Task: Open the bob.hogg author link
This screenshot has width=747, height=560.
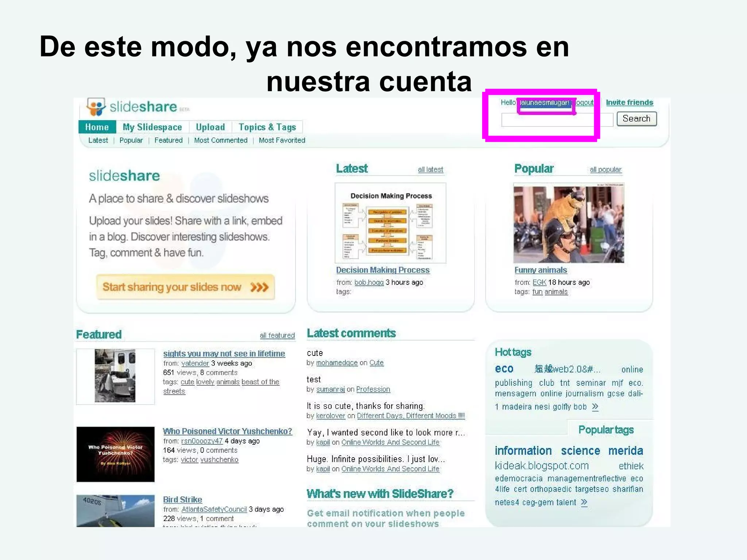Action: 369,283
